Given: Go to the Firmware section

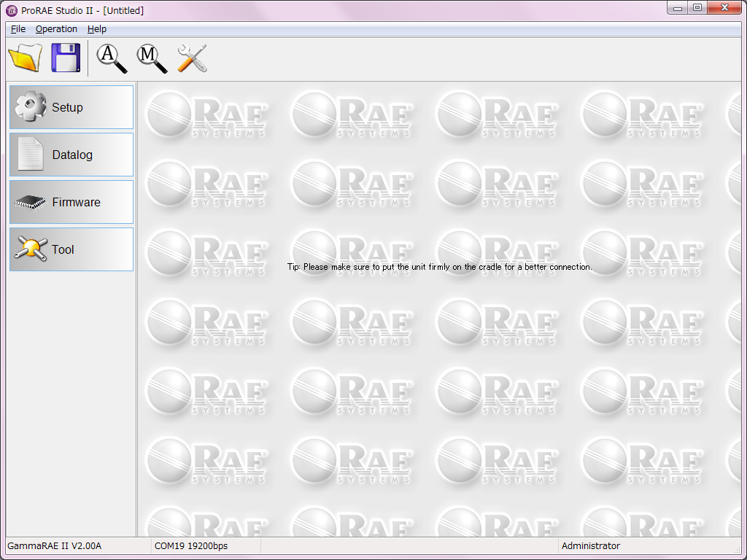Looking at the screenshot, I should tap(71, 202).
